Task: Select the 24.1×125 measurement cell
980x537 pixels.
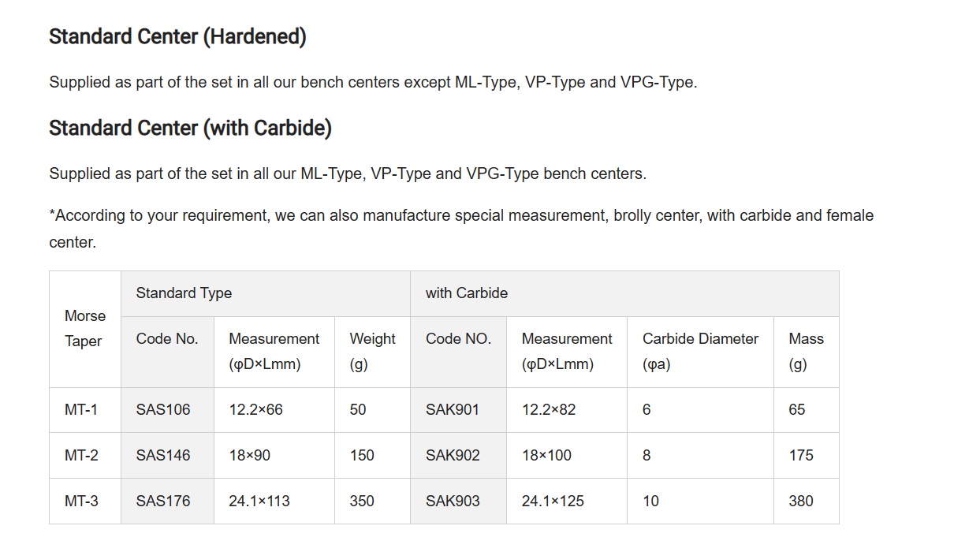Action: (566, 502)
